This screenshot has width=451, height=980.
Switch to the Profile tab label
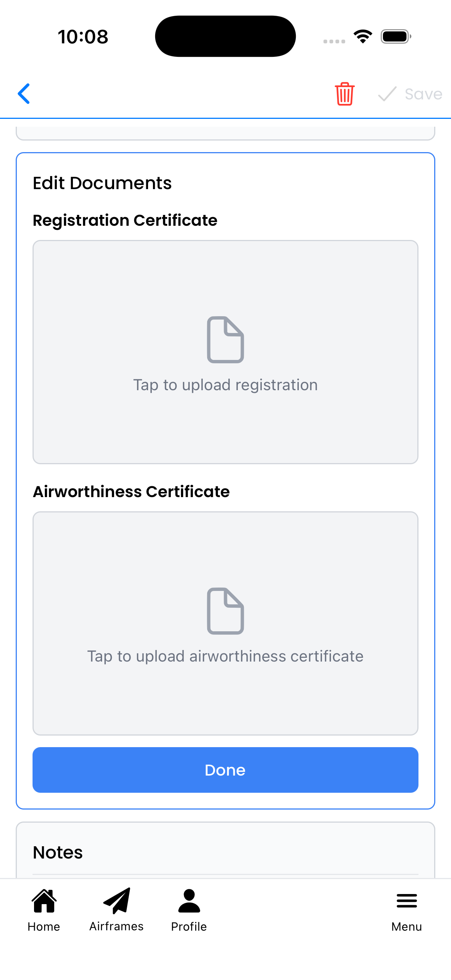pos(189,926)
